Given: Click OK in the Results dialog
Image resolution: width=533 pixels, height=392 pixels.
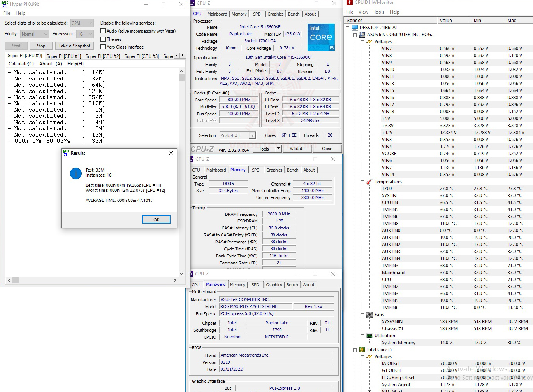Looking at the screenshot, I should click(156, 220).
